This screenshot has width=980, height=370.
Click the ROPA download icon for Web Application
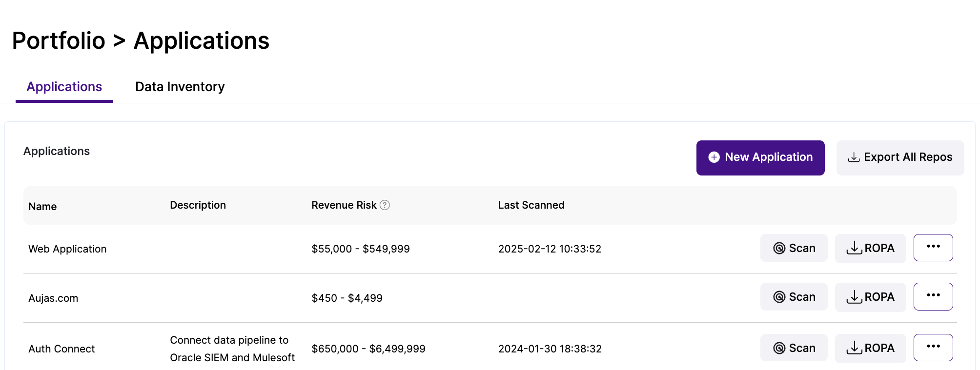point(854,248)
